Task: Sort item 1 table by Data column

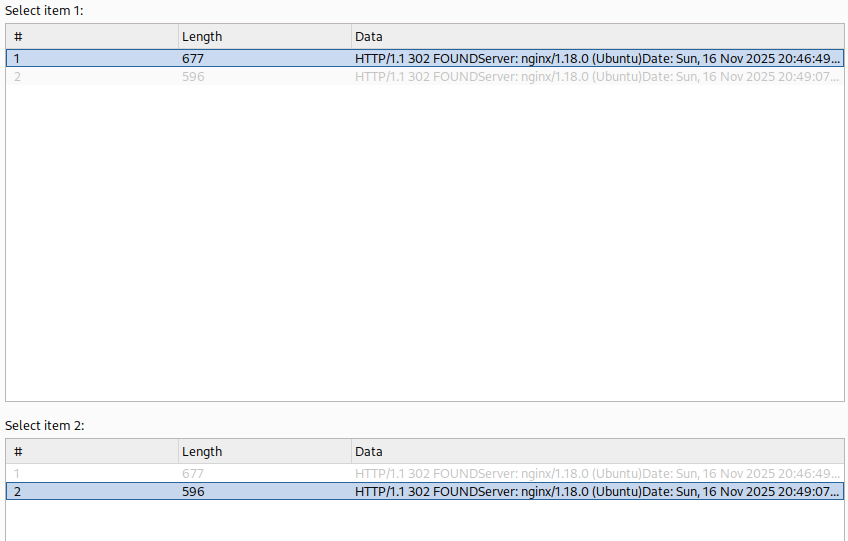Action: (x=597, y=37)
